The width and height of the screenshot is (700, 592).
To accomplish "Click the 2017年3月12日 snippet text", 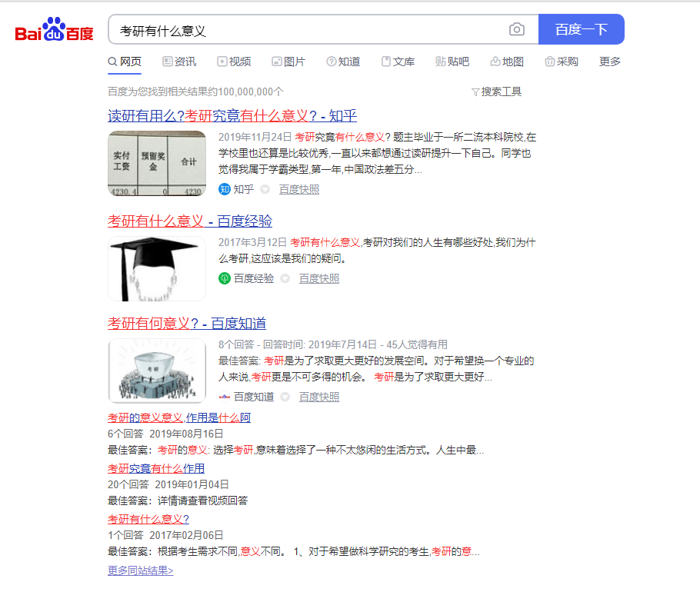I will pos(252,243).
